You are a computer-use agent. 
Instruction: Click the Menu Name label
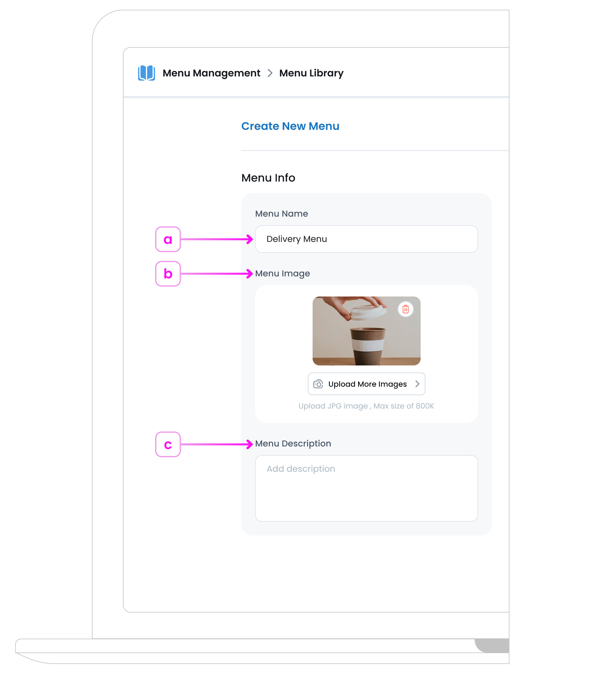click(281, 214)
